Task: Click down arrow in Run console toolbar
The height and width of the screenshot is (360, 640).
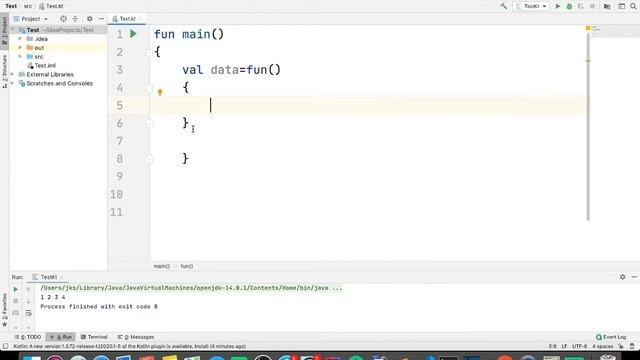Action: pyautogui.click(x=29, y=301)
